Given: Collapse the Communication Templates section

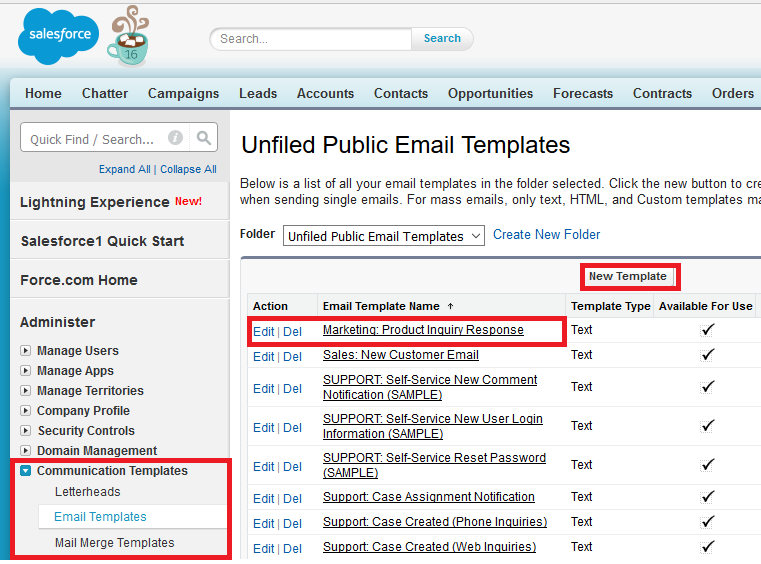Looking at the screenshot, I should tap(26, 471).
